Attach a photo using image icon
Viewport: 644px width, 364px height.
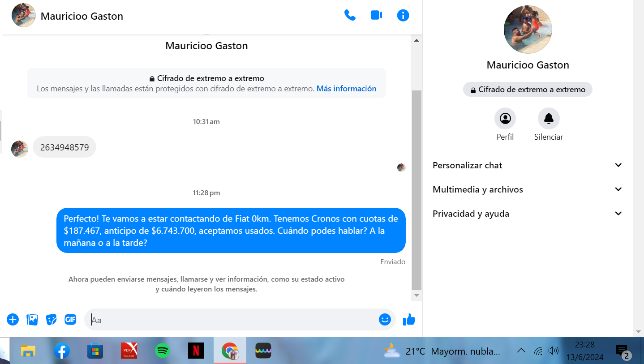tap(32, 319)
